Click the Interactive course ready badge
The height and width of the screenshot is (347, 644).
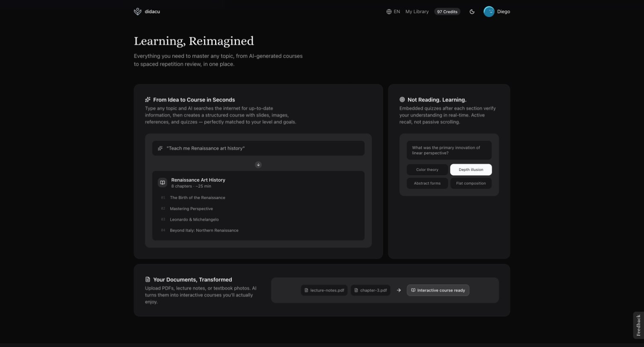tap(438, 290)
